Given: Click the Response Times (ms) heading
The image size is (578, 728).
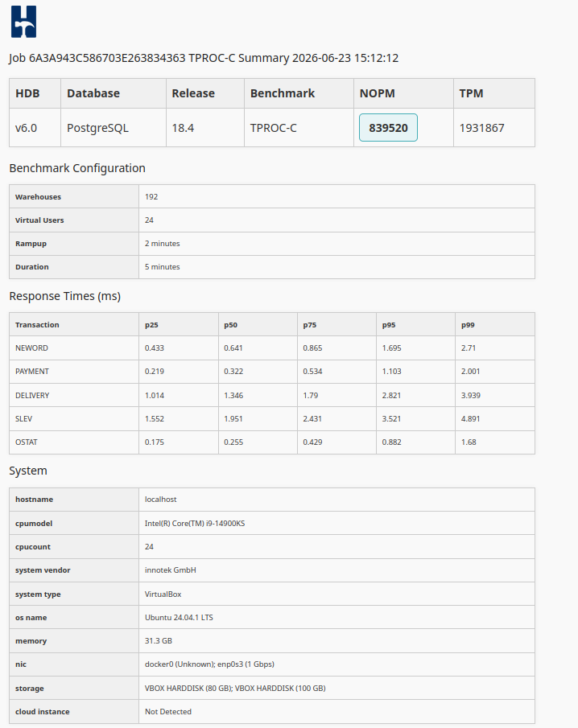Looking at the screenshot, I should 64,296.
